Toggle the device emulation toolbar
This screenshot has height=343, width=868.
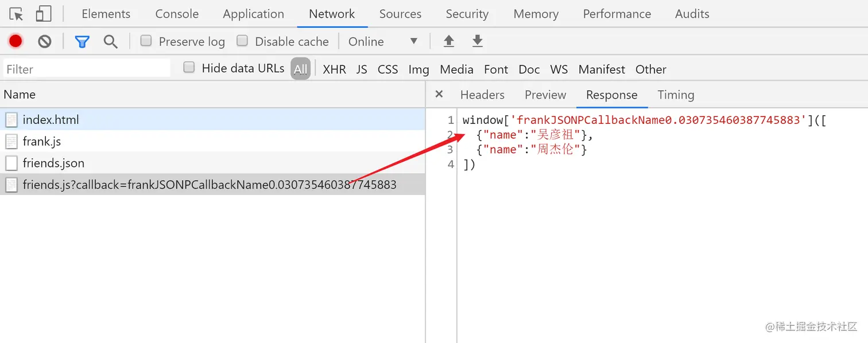coord(43,13)
